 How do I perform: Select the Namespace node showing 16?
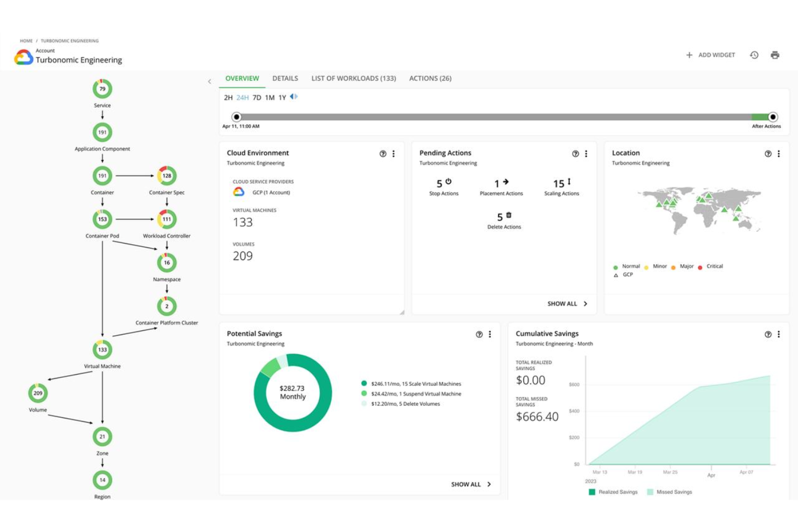pos(167,262)
